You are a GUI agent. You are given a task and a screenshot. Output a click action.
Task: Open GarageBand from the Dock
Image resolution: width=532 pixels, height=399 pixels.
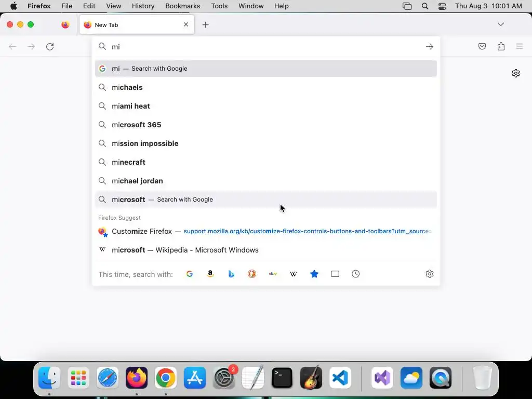click(x=311, y=377)
